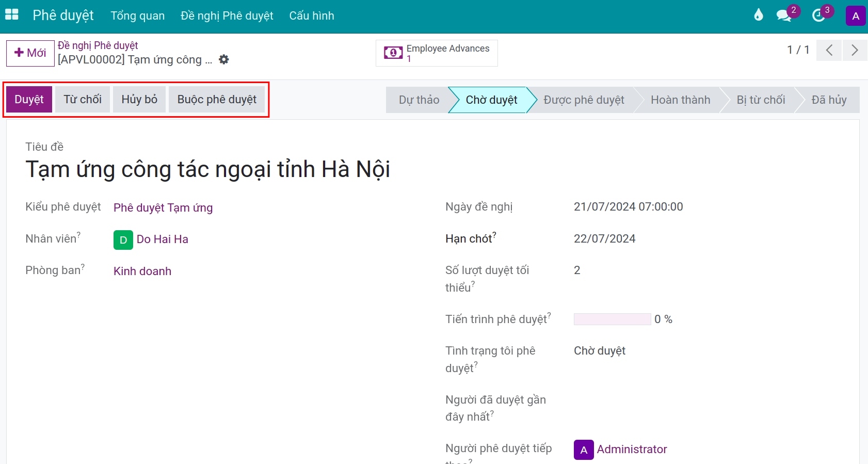Go to the next record arrow
Image resolution: width=868 pixels, height=464 pixels.
855,50
